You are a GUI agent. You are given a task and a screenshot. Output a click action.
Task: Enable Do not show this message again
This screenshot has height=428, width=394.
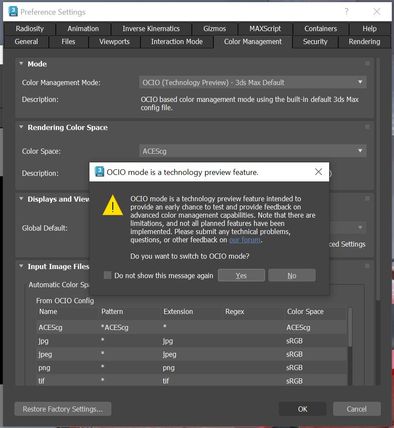[108, 275]
